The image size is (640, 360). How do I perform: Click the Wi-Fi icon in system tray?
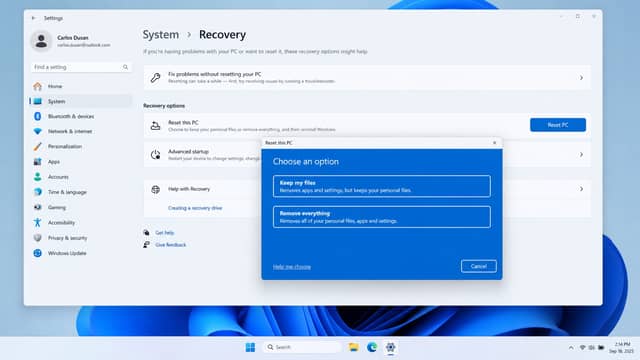(x=582, y=348)
